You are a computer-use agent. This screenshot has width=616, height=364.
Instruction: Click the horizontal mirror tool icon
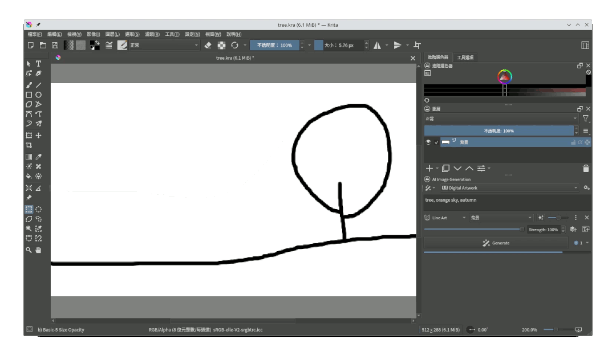[377, 46]
